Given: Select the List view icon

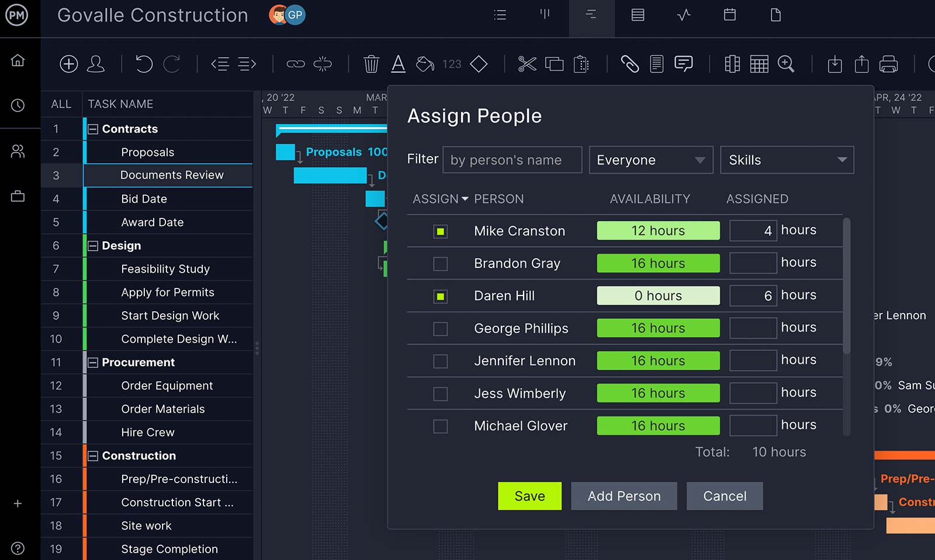Looking at the screenshot, I should tap(500, 15).
